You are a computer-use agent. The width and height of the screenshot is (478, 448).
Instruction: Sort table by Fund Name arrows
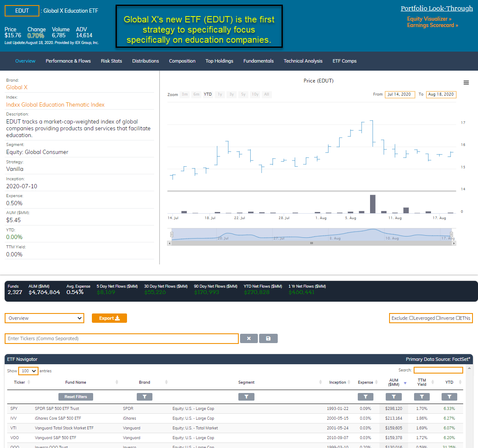[x=117, y=382]
